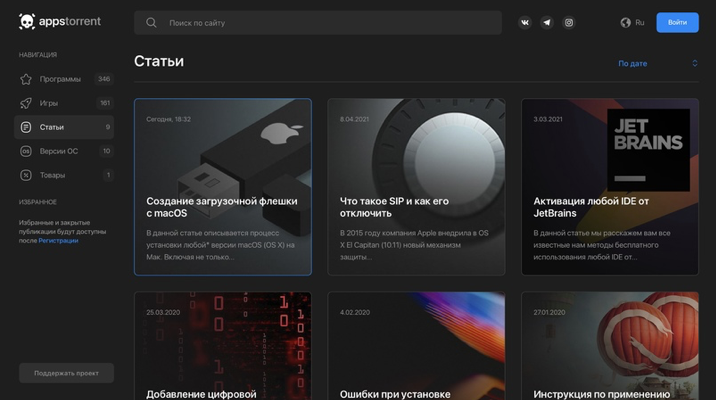Viewport: 716px width, 400px height.
Task: Open the Инструкция по применению article card
Action: coord(610,346)
